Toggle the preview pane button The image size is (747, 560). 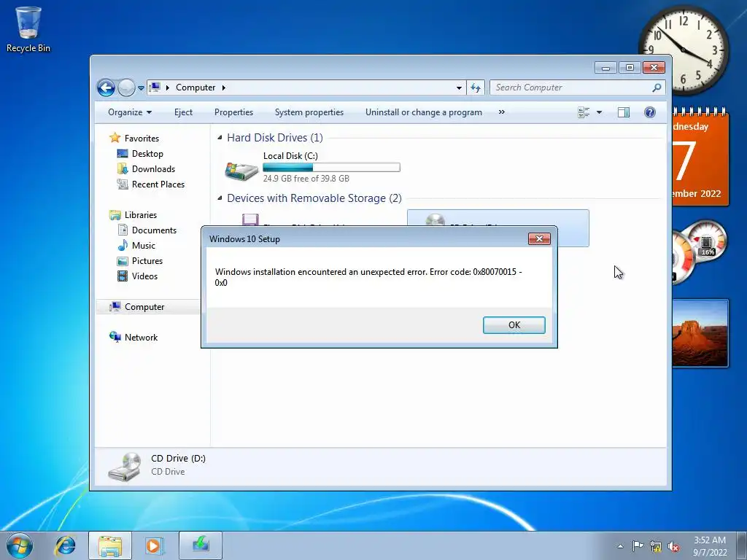point(624,112)
